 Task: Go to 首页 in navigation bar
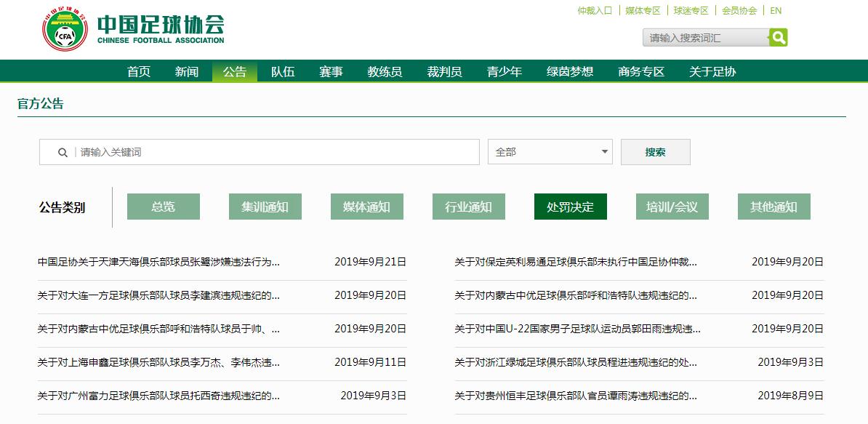coord(138,71)
